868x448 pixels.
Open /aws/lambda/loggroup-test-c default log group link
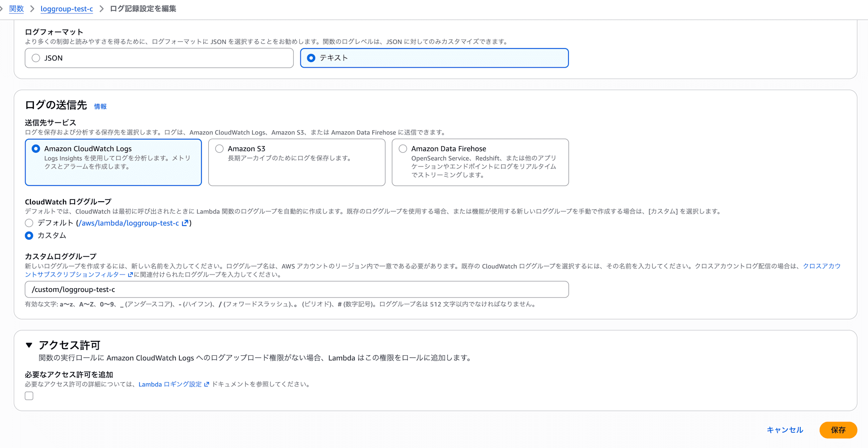(x=129, y=223)
